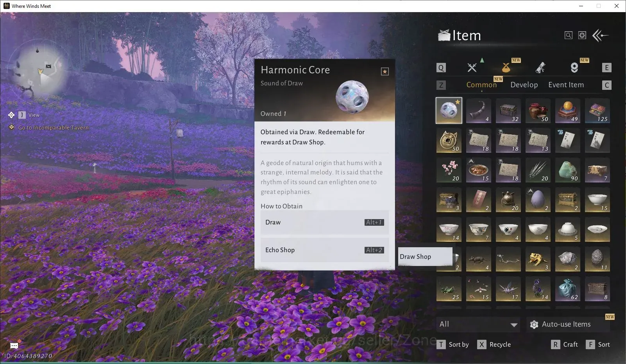The width and height of the screenshot is (626, 364).
Task: Select the lidded white bowl item, 5
Action: coord(568,229)
